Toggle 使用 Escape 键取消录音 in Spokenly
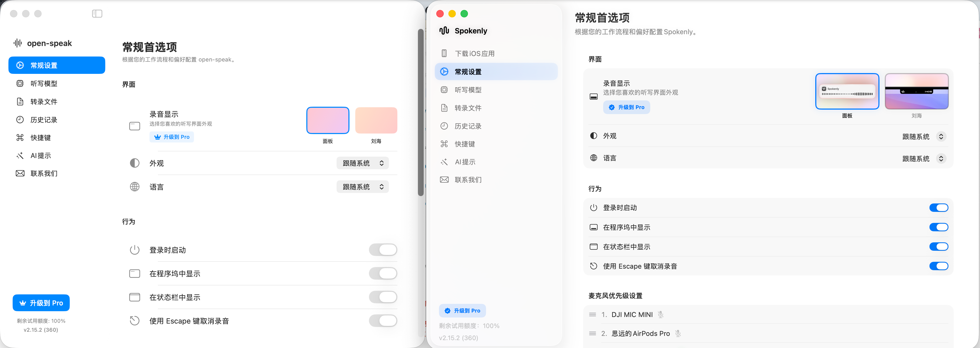The width and height of the screenshot is (980, 348). click(938, 266)
